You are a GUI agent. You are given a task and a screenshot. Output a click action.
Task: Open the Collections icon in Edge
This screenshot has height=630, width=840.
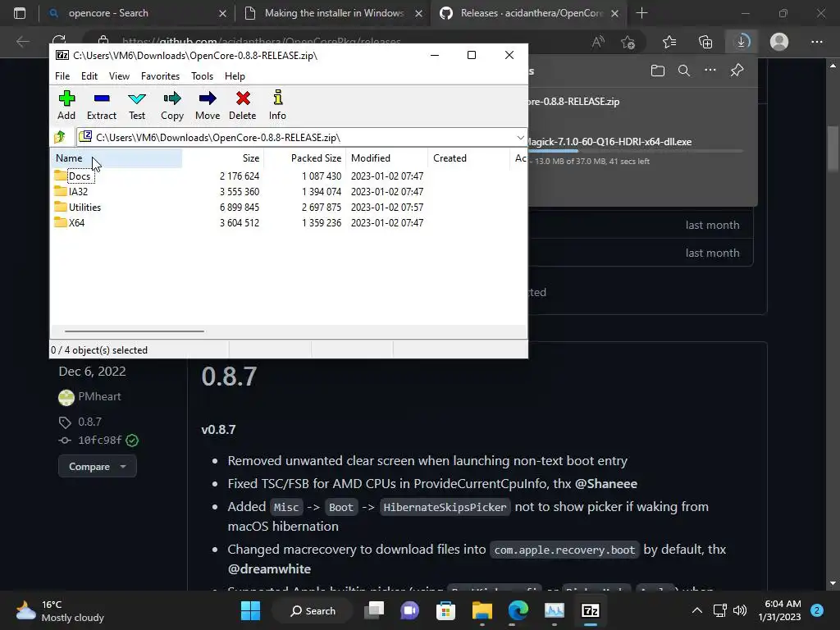pos(705,41)
